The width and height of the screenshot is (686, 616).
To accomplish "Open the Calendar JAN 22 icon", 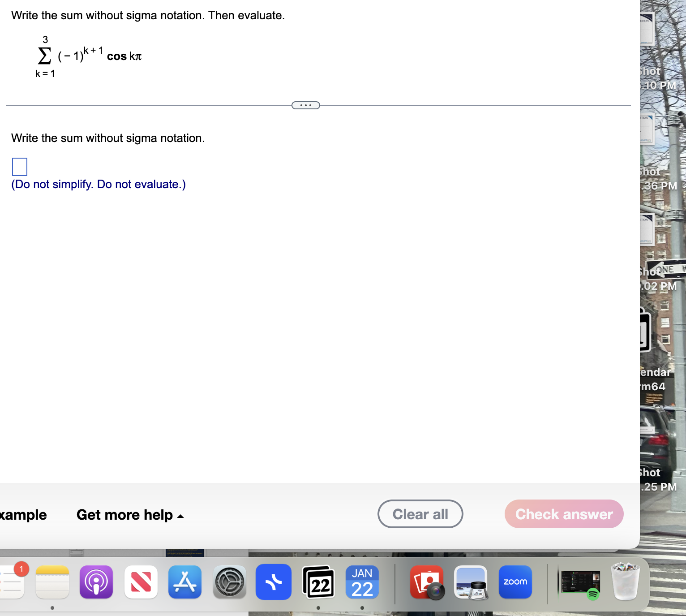I will (x=362, y=582).
